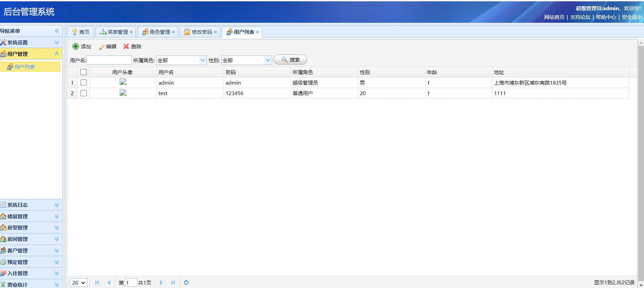Screen dimensions: 644x288
Task: Check the select-all header checkbox
Action: click(84, 72)
